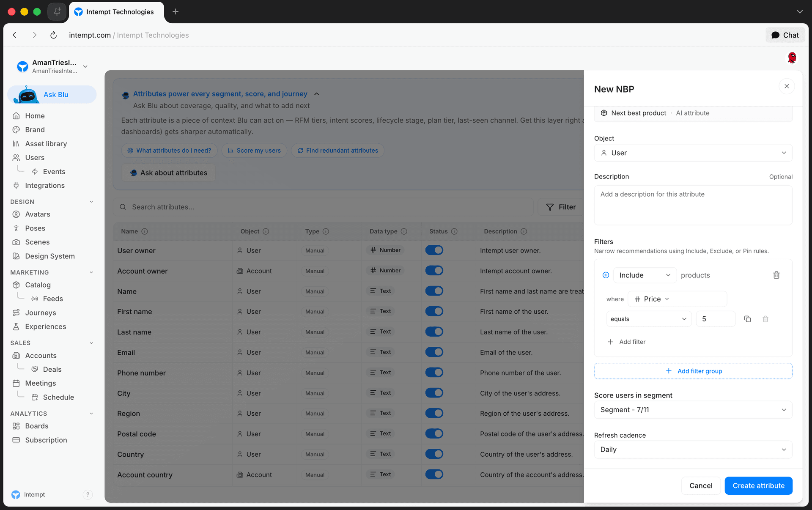Click the browser forward arrow
The width and height of the screenshot is (812, 510).
[34, 35]
